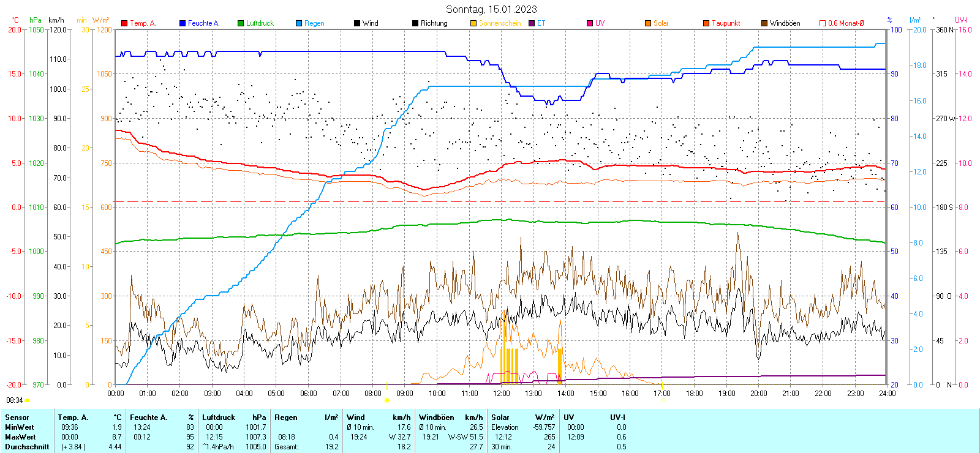Click the MaxWert row label
Image resolution: width=980 pixels, height=453 pixels.
pos(20,437)
